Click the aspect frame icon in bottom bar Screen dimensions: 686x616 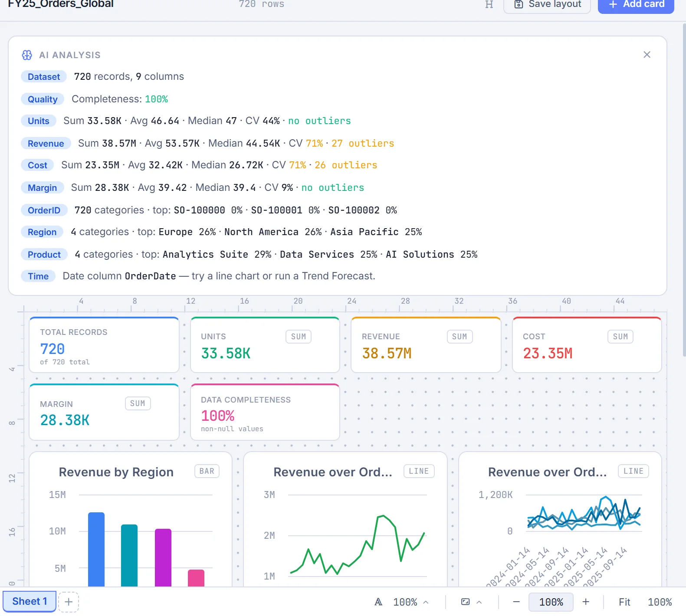(x=465, y=602)
